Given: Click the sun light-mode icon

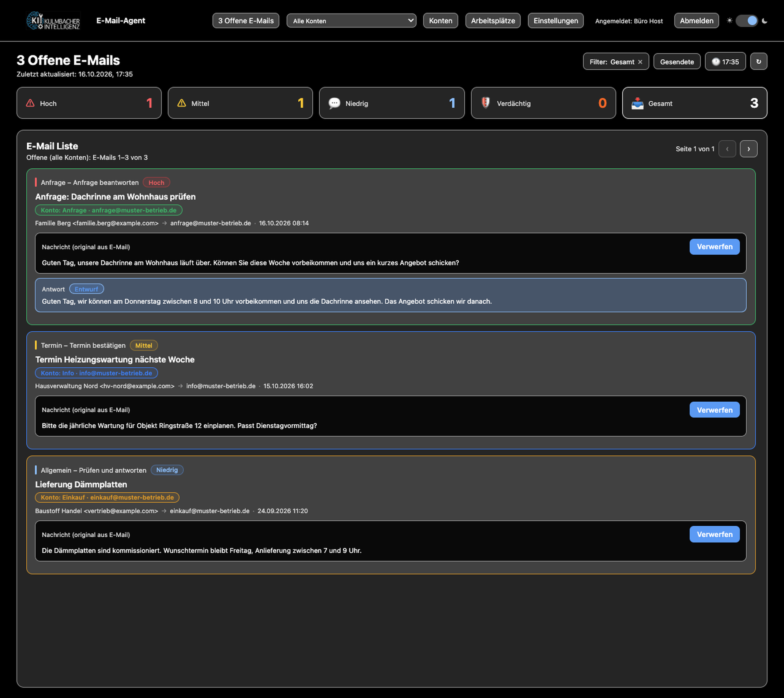Looking at the screenshot, I should pyautogui.click(x=729, y=21).
